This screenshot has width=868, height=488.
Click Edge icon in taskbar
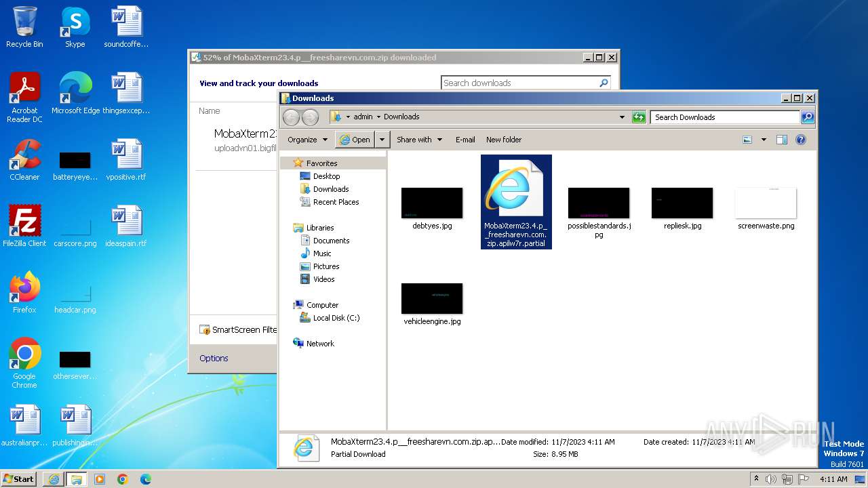click(146, 479)
